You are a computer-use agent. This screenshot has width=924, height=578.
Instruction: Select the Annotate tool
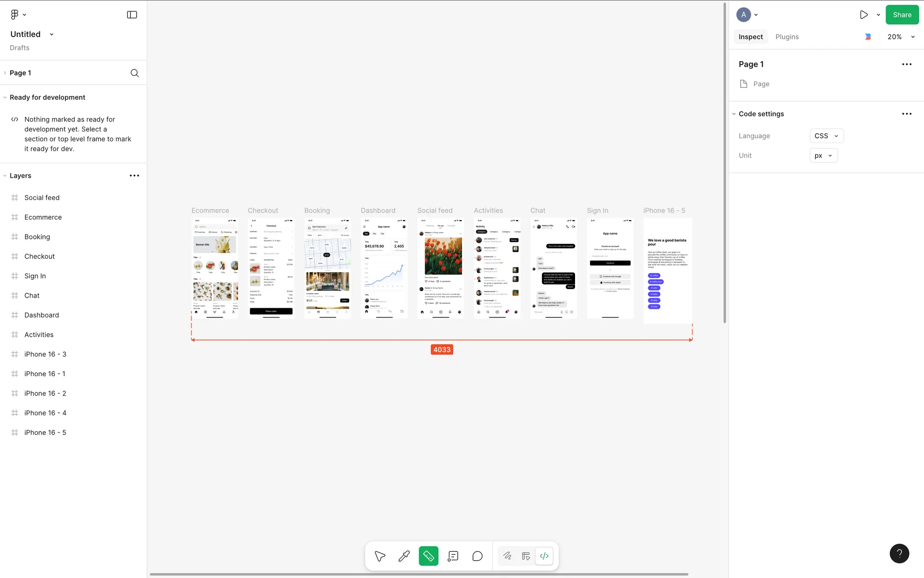(x=453, y=556)
